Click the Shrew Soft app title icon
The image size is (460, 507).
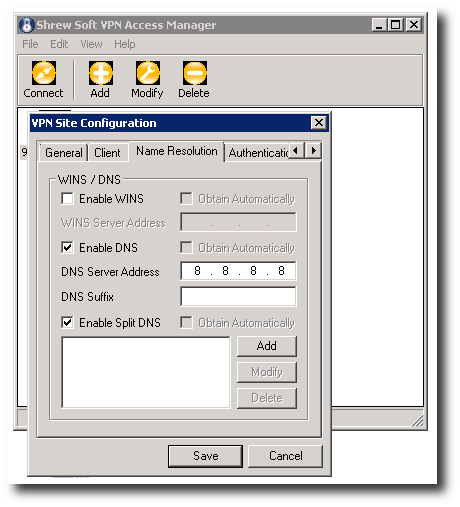pyautogui.click(x=27, y=25)
